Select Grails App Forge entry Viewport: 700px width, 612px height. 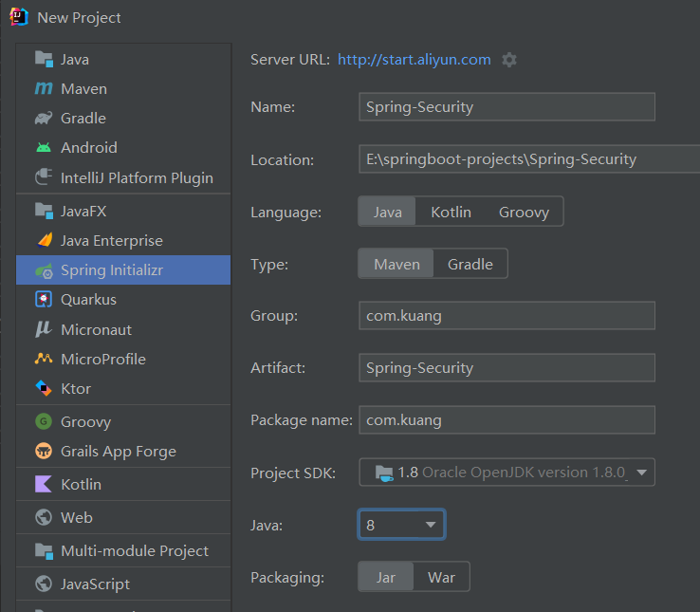pyautogui.click(x=123, y=452)
